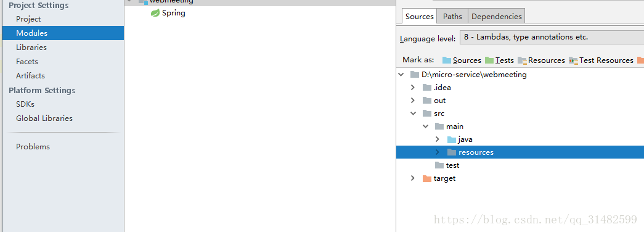Screen dimensions: 644x232
Task: Select the Spring facet leaf icon
Action: [x=155, y=13]
